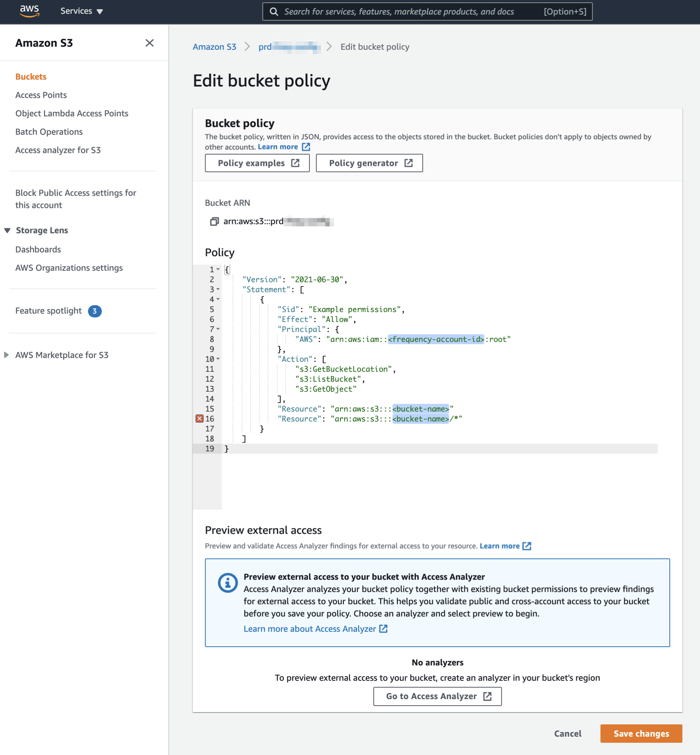The image size is (700, 755).
Task: Open Learn more about Access Analyzer
Action: pos(310,629)
